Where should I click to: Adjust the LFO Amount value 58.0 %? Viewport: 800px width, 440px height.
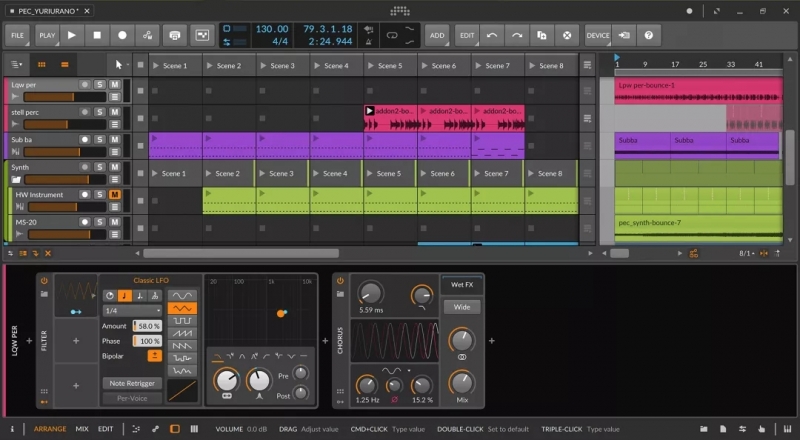[x=147, y=326]
